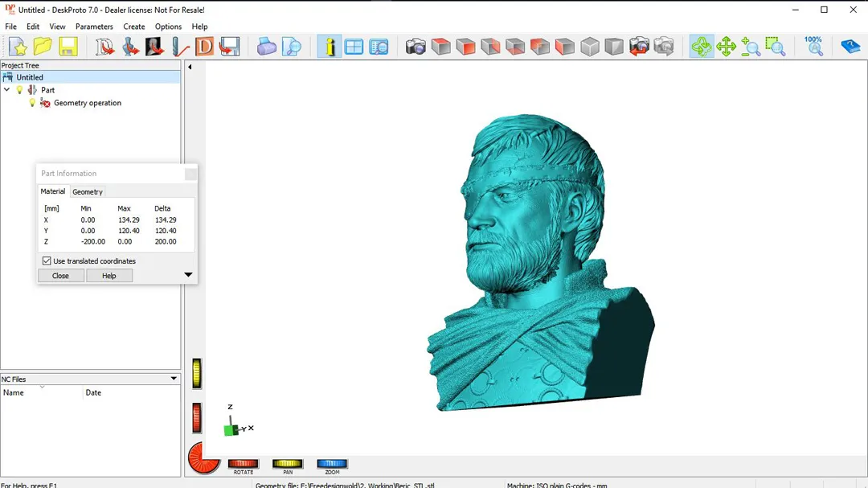
Task: Open a project with the yellow folder icon
Action: [43, 47]
